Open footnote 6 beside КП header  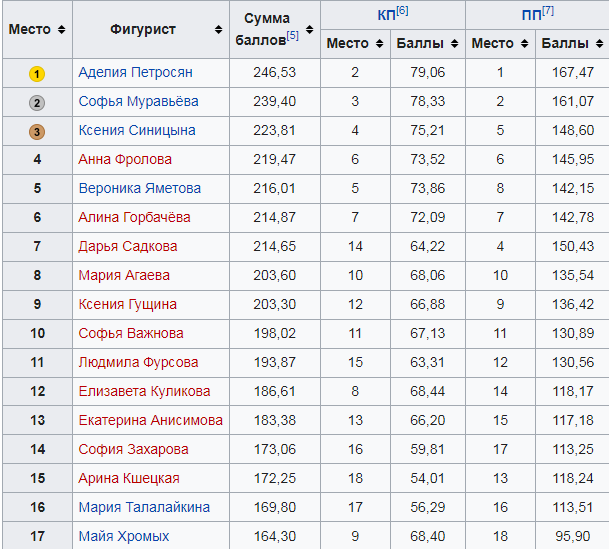(x=401, y=11)
